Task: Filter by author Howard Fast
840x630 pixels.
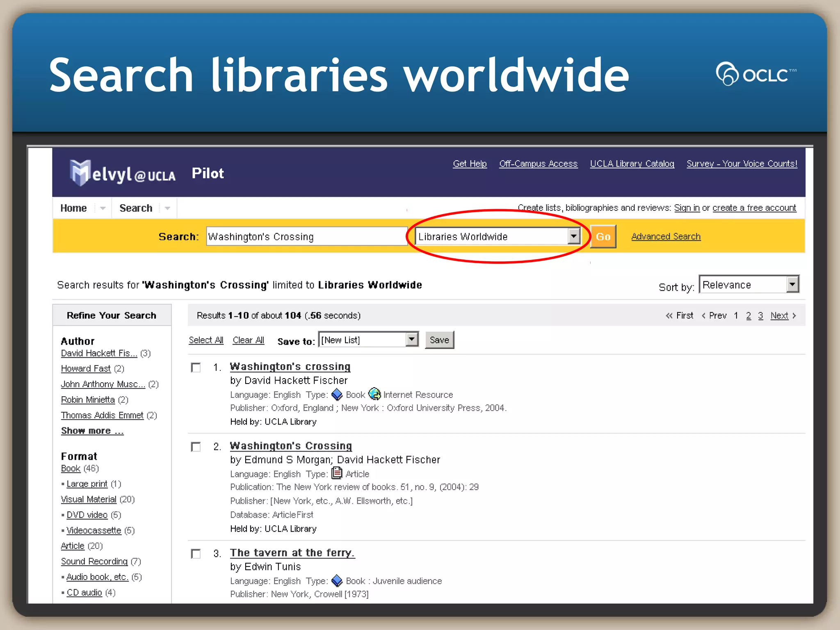Action: coord(86,368)
